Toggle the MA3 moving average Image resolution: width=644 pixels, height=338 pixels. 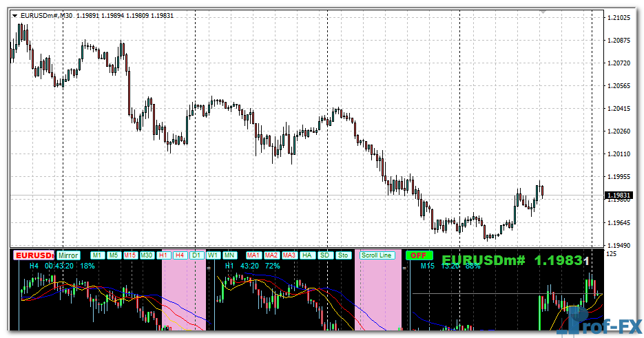point(289,255)
